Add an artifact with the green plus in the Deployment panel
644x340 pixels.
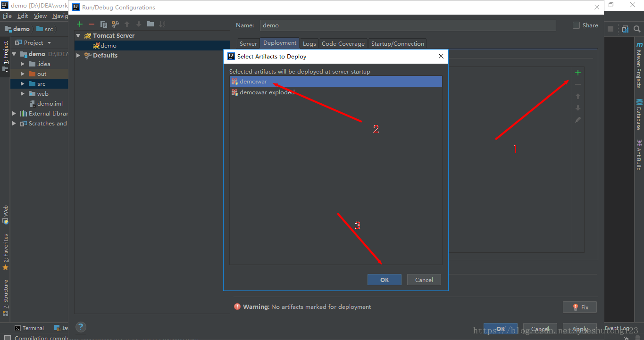[578, 73]
